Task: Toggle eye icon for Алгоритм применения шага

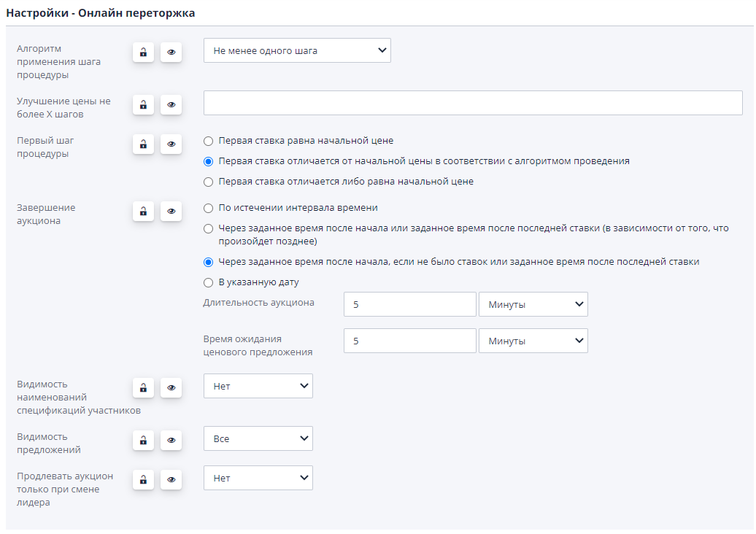Action: tap(171, 52)
